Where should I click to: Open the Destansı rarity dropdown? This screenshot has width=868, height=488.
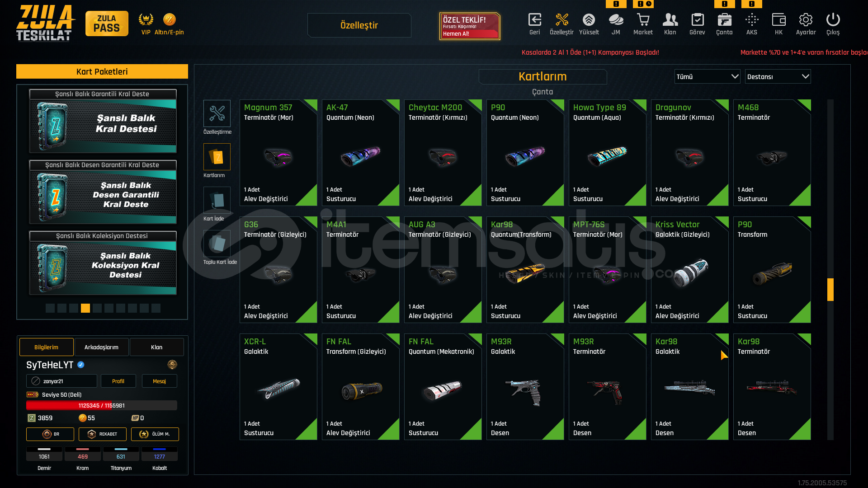(x=778, y=76)
